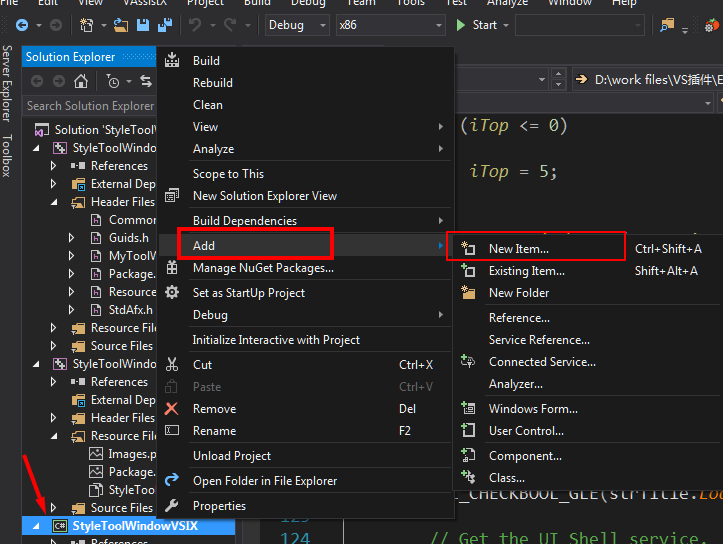The height and width of the screenshot is (544, 723).
Task: Select Rebuild in the context menu
Action: tap(213, 83)
